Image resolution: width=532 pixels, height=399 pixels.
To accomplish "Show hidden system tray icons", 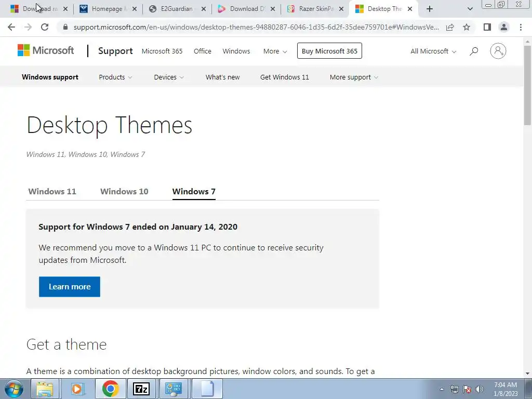I will point(442,389).
